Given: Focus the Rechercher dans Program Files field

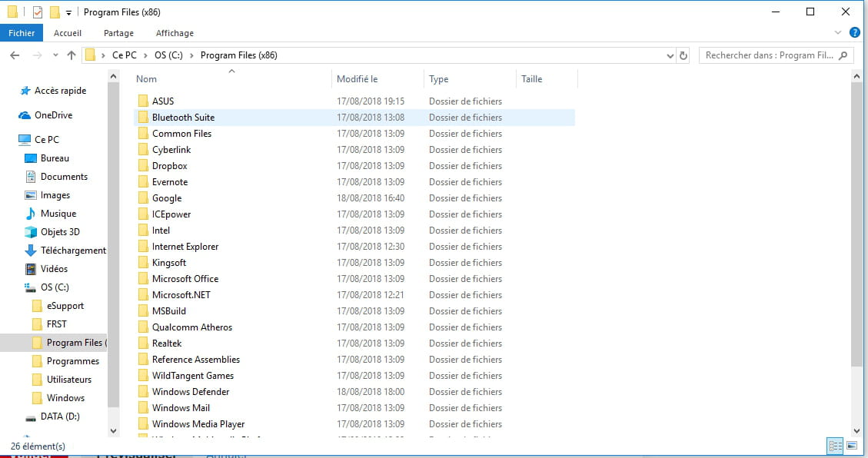Looking at the screenshot, I should (x=775, y=55).
